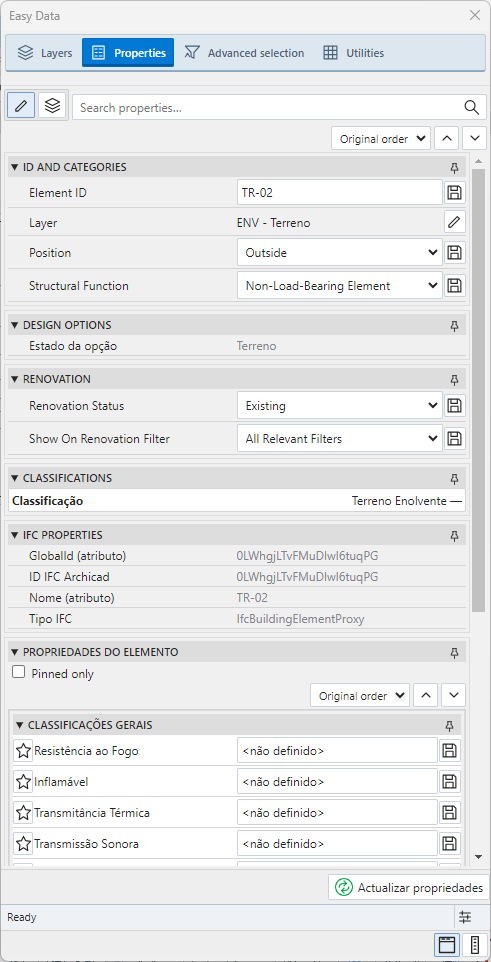
Task: Pin the CLASSIFICAÇÕES GERAIS group
Action: pos(449,725)
